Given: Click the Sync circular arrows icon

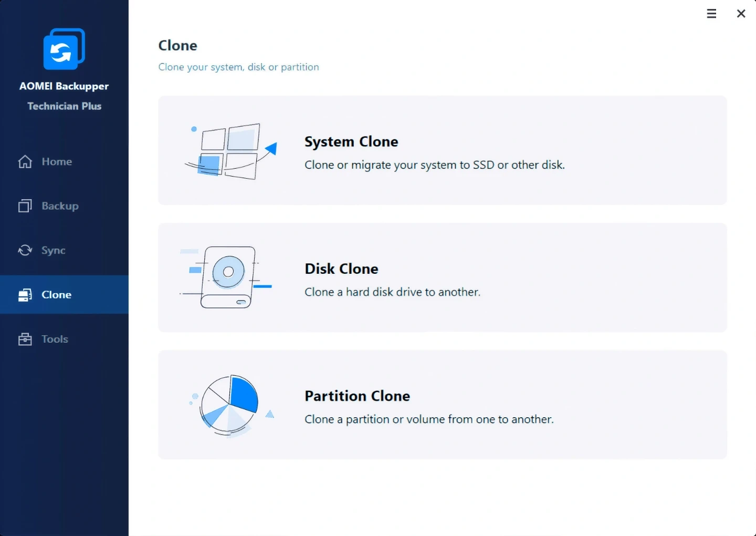Looking at the screenshot, I should (25, 251).
